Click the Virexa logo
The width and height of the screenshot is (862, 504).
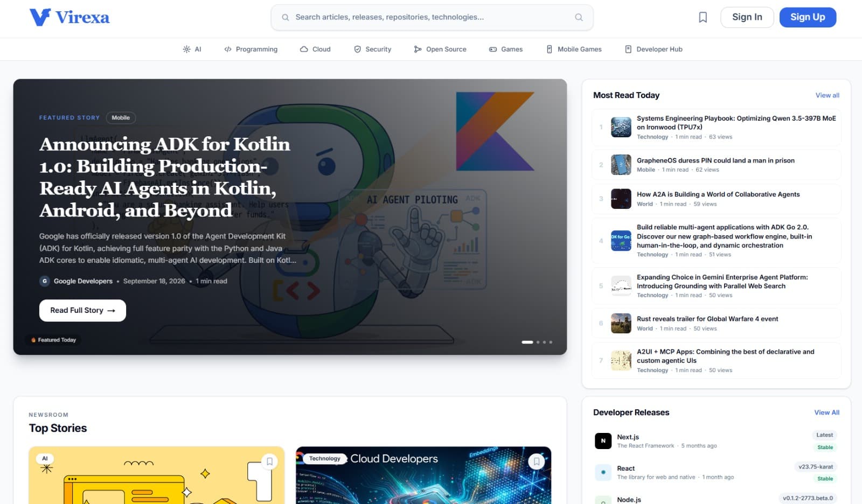pos(69,17)
